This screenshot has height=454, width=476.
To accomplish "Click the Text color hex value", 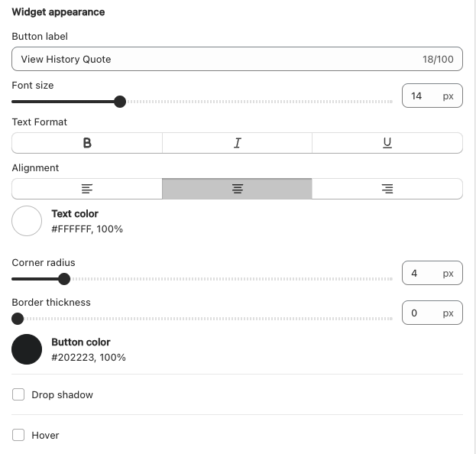I will coord(87,229).
